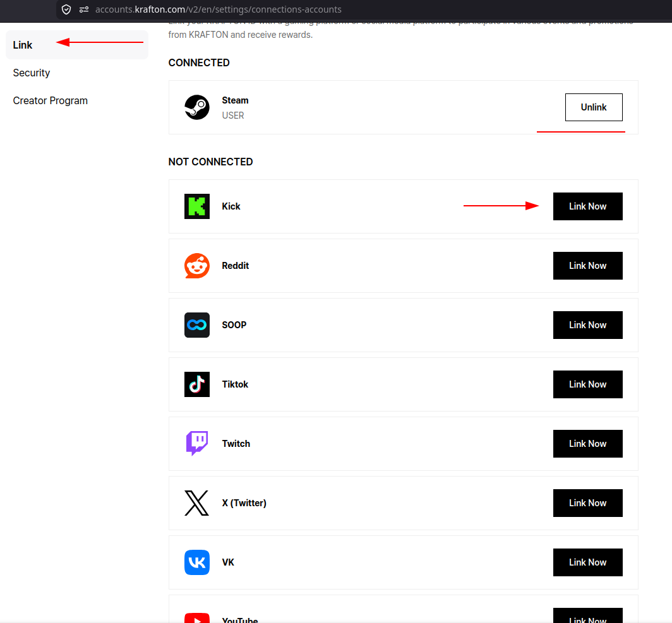Screen dimensions: 672x623
Task: Click the Reddit logo icon
Action: [x=196, y=266]
